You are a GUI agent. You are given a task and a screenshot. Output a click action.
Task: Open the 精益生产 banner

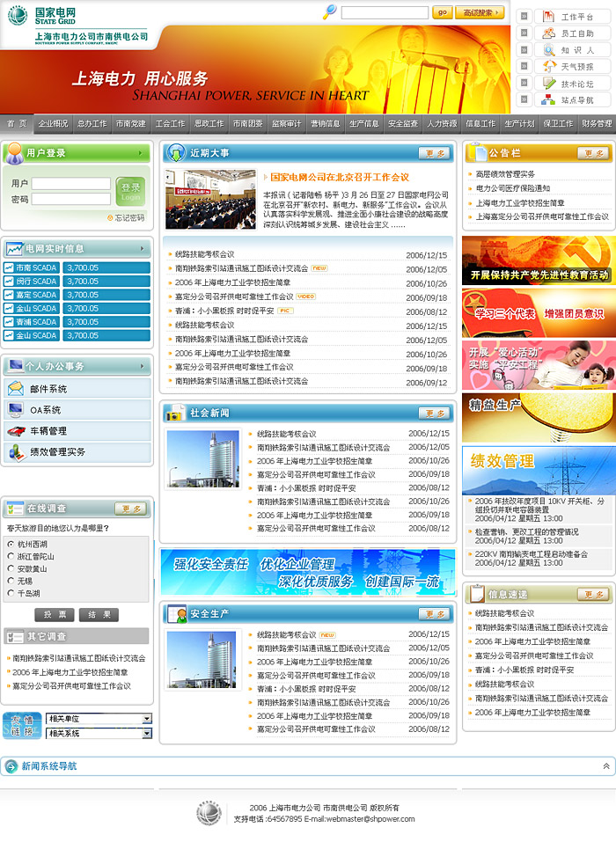pos(539,417)
